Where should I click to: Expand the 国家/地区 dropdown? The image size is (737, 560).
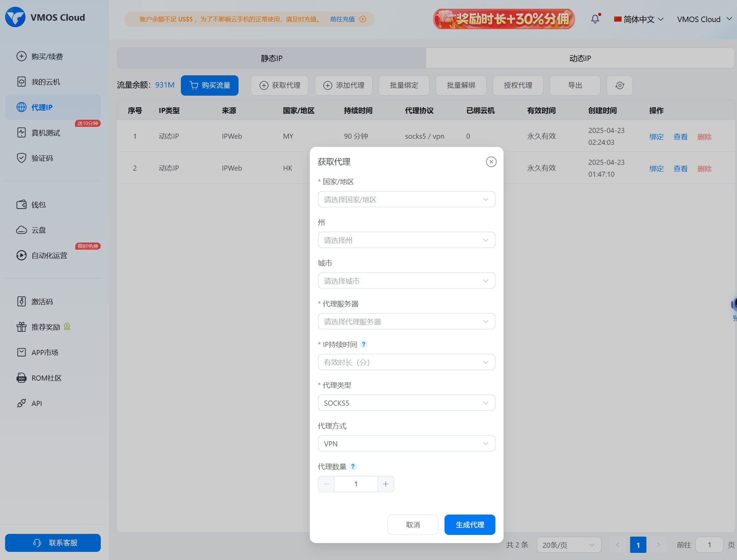point(407,199)
